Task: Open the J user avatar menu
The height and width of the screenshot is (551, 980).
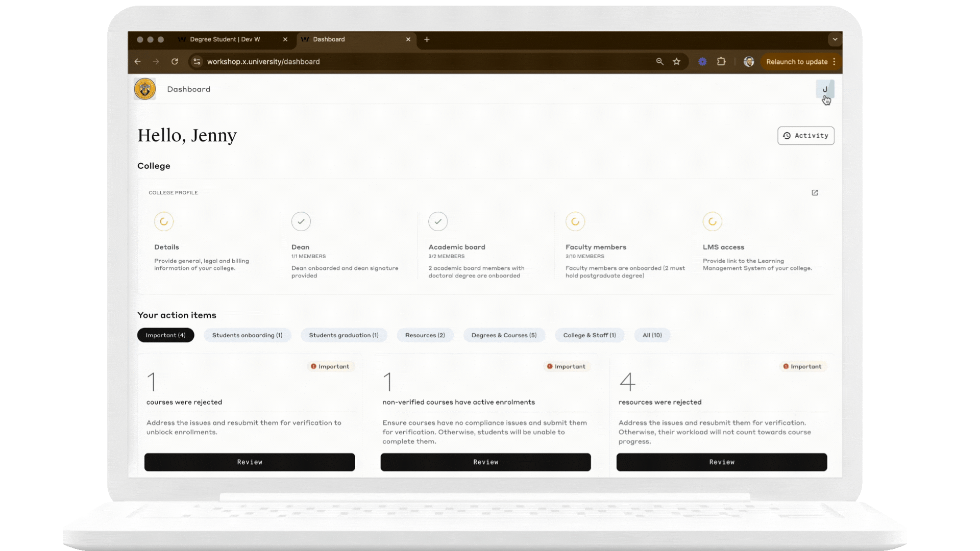Action: click(824, 89)
